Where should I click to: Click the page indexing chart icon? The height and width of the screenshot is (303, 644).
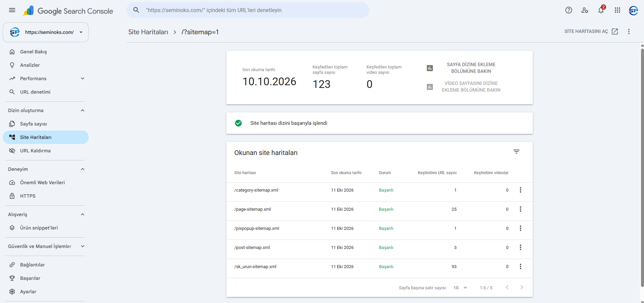(430, 68)
